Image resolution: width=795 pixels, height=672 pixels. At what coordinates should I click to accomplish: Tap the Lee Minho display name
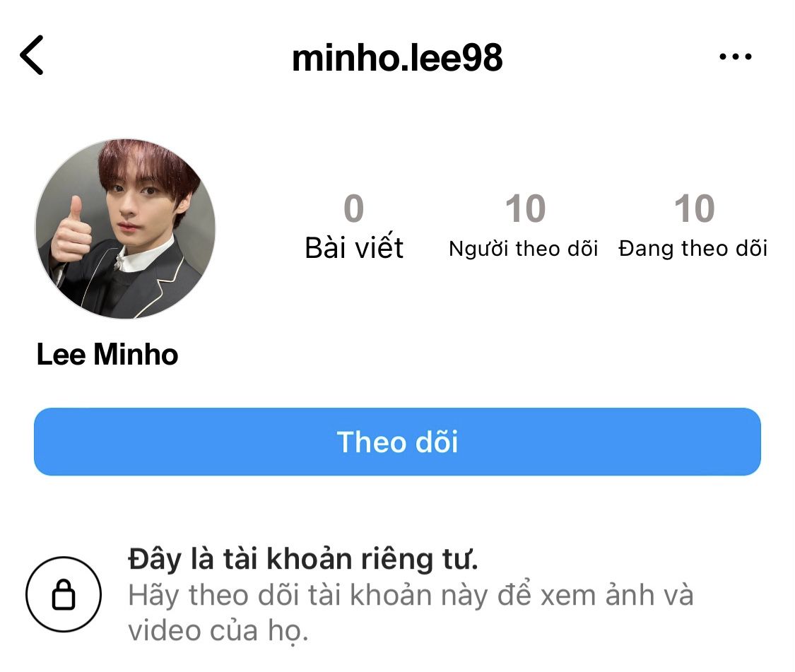(107, 354)
